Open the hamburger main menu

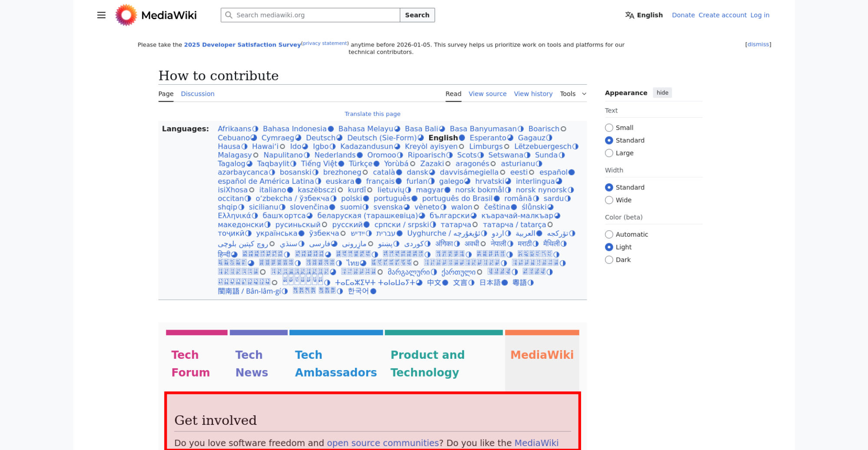[x=101, y=15]
